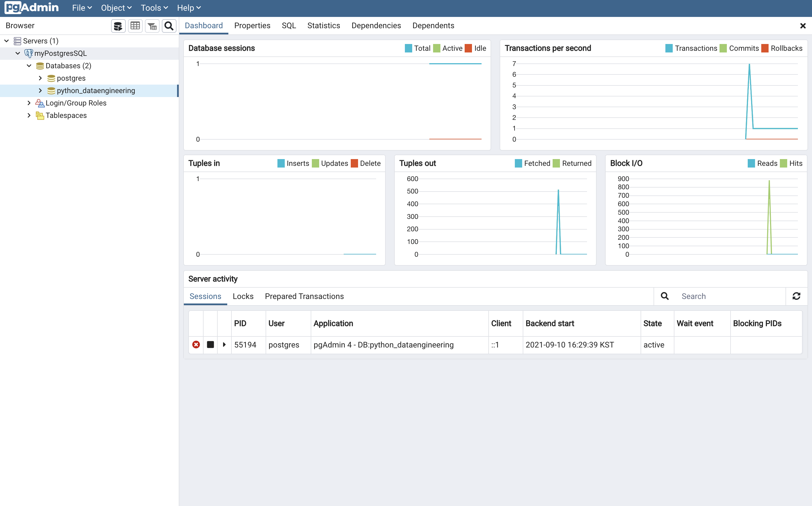Click the Server activity Search field
Viewport: 812px width, 506px height.
731,296
